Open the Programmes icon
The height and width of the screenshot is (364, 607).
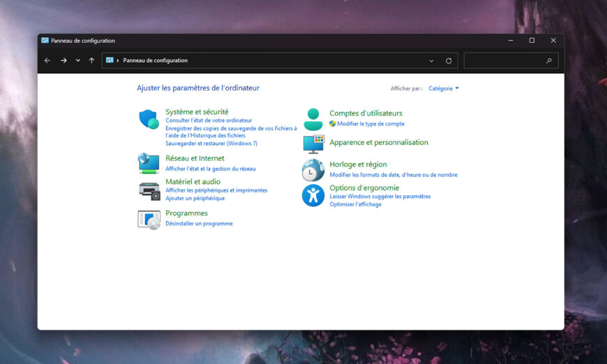(149, 220)
